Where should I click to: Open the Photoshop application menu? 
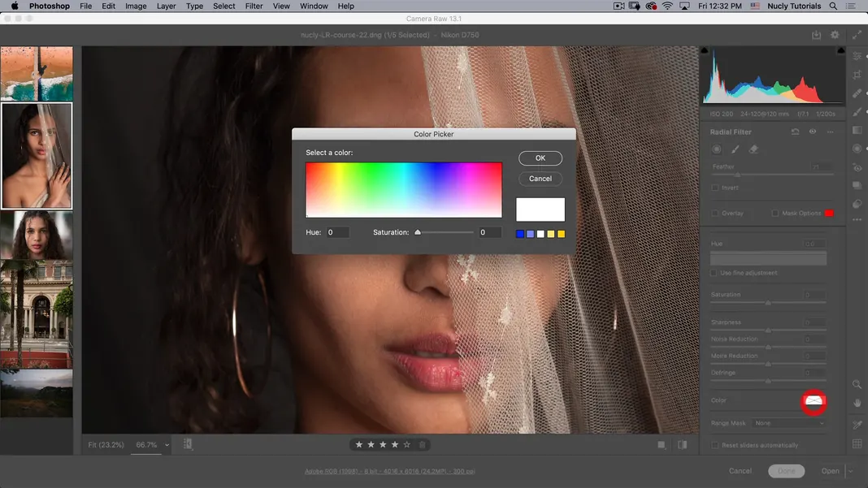(50, 6)
